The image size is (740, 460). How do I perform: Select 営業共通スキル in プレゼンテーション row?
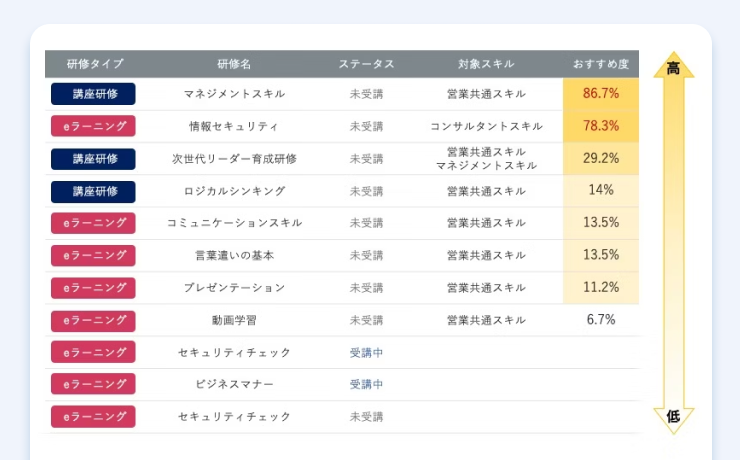pyautogui.click(x=486, y=288)
